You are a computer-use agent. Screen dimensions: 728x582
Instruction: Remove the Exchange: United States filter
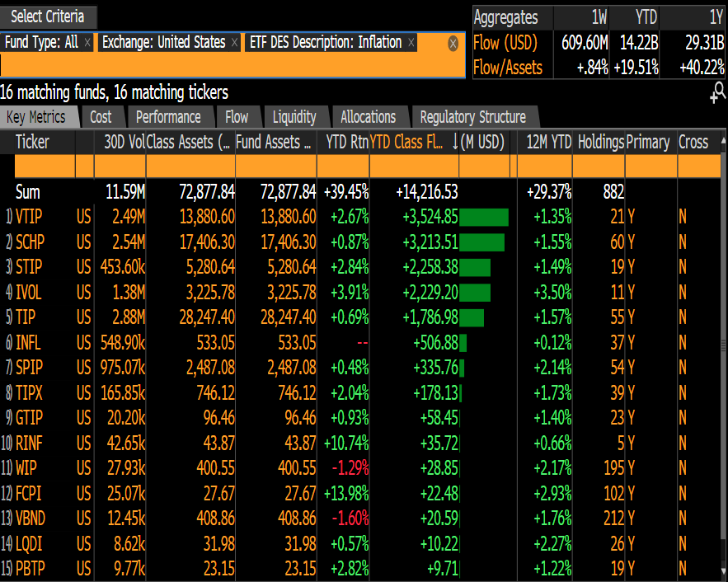click(x=234, y=43)
